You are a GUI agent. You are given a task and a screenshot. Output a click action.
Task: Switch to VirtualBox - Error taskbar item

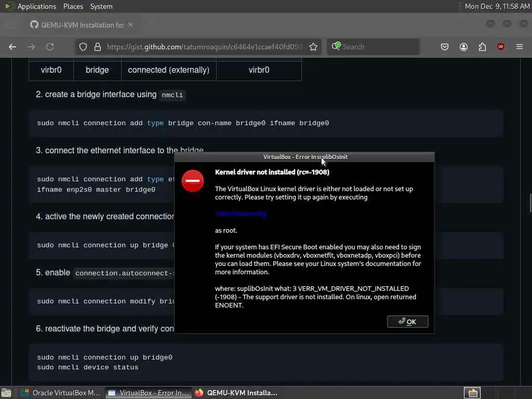148,393
